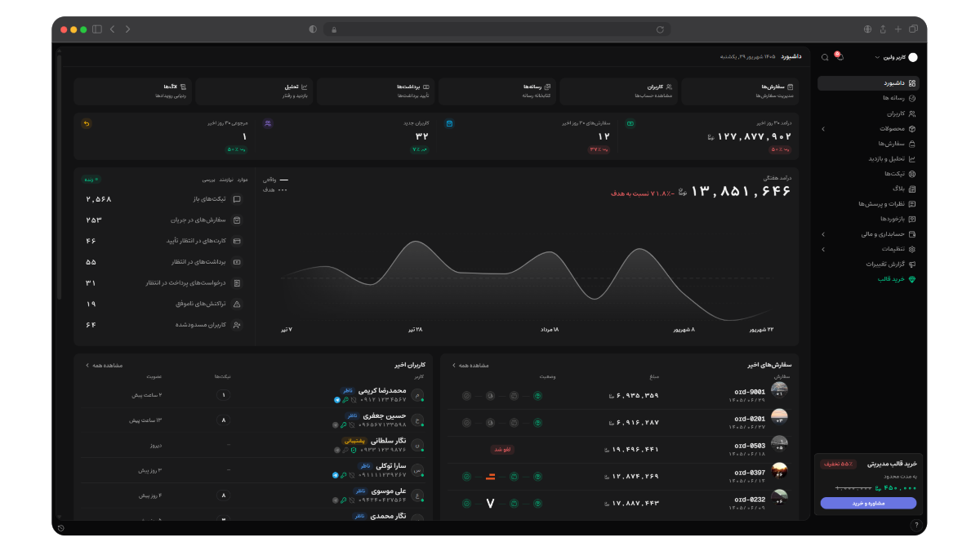Click the blocked users (کاربران مسدودشده) icon
This screenshot has height=551, width=980.
pos(237,325)
